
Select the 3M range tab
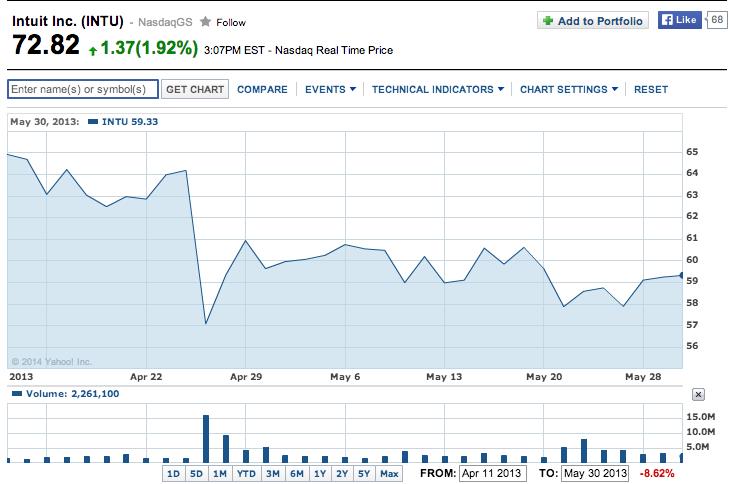(x=273, y=474)
